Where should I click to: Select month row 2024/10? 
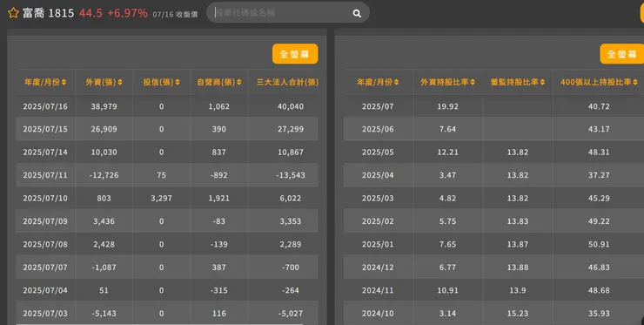[x=378, y=314]
